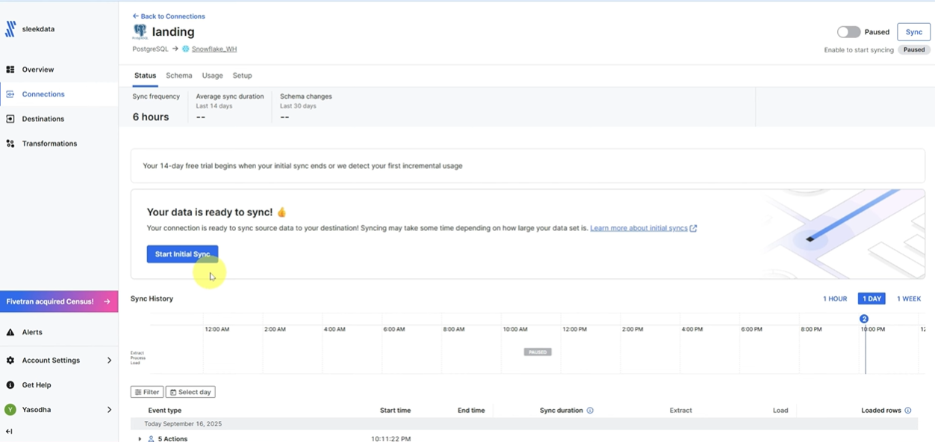Click the external link icon after Learn more
Screen dimensions: 936x442
point(693,228)
